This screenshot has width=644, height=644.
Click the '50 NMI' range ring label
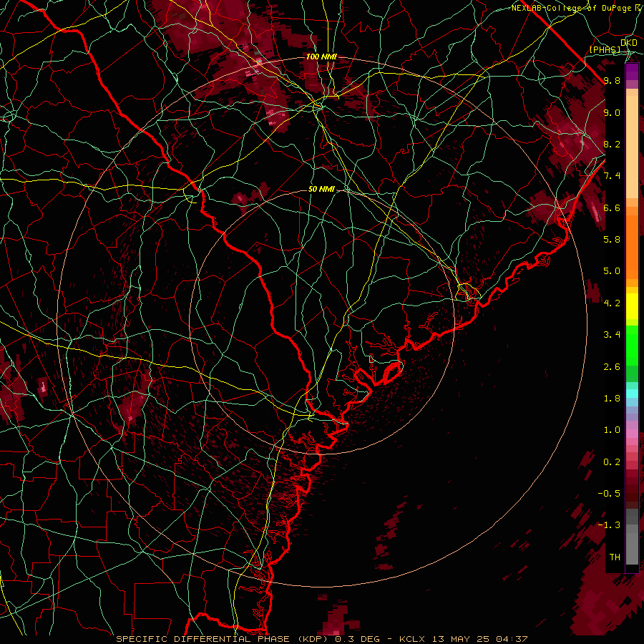click(x=321, y=190)
